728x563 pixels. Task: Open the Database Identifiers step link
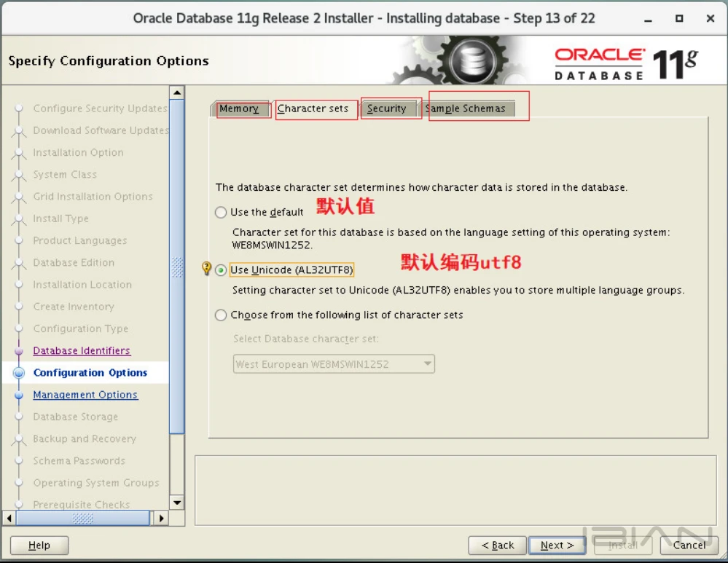pyautogui.click(x=82, y=351)
